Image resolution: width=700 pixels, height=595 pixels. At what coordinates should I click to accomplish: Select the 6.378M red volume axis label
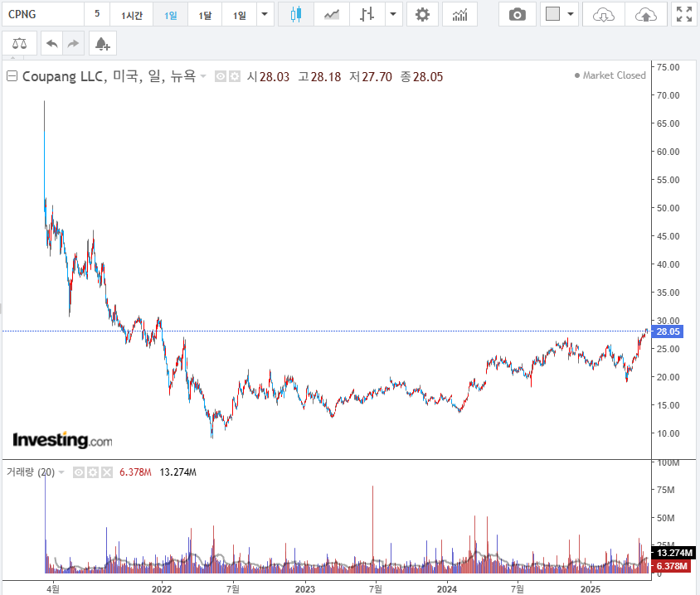672,567
